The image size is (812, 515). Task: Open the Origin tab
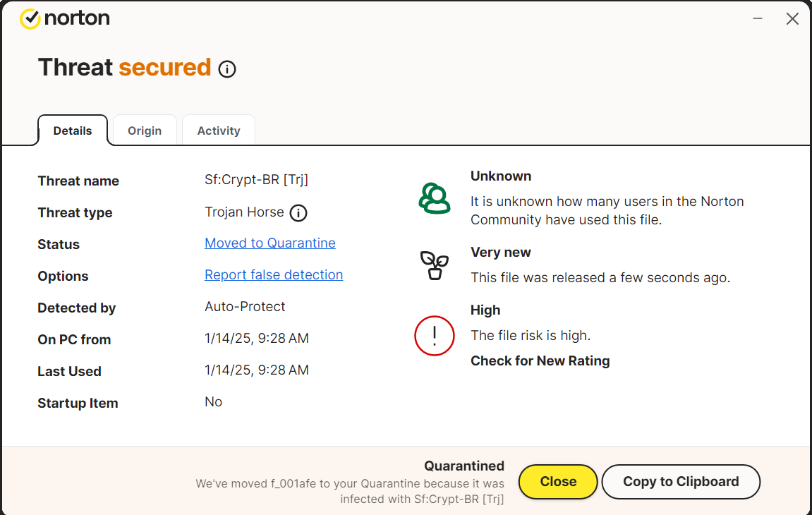click(x=145, y=131)
